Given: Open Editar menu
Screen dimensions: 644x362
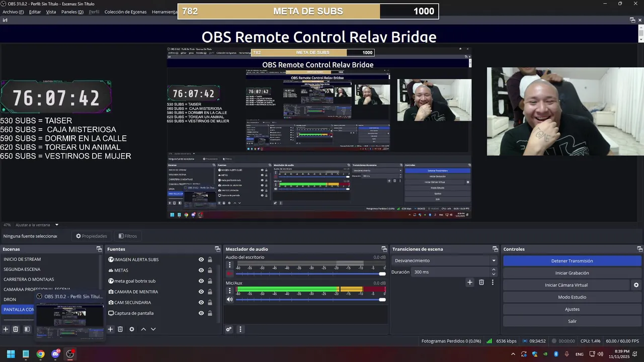Looking at the screenshot, I should point(35,12).
